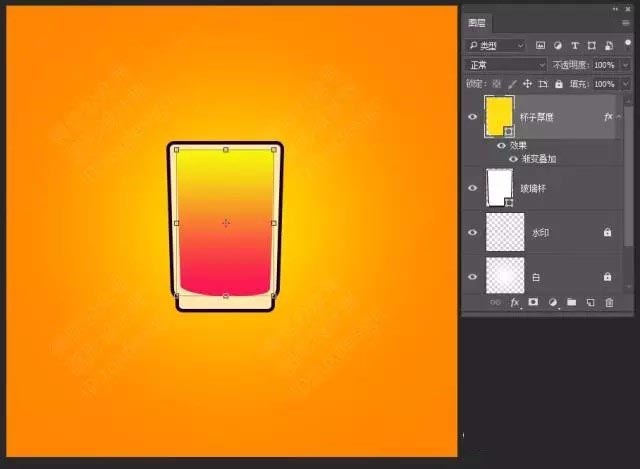Select the yellow 杯子厚度 layer thumbnail
The image size is (640, 469).
tap(499, 116)
